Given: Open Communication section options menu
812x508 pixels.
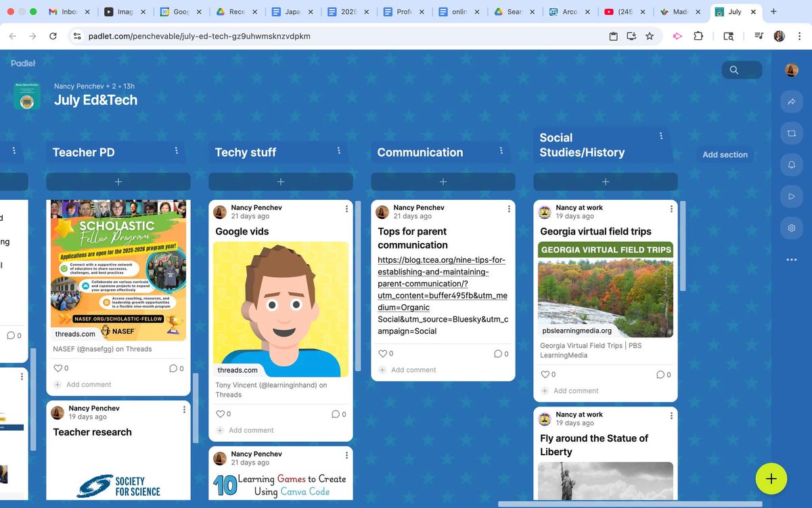Looking at the screenshot, I should 501,151.
